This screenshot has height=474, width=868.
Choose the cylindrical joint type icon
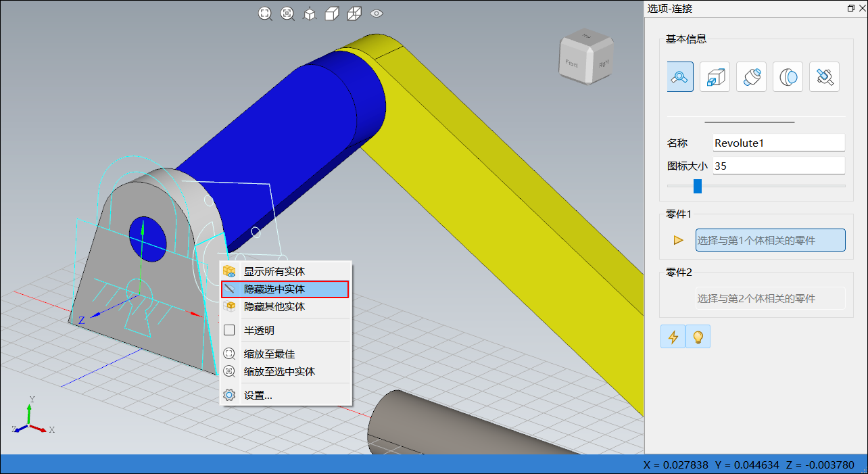[x=752, y=76]
